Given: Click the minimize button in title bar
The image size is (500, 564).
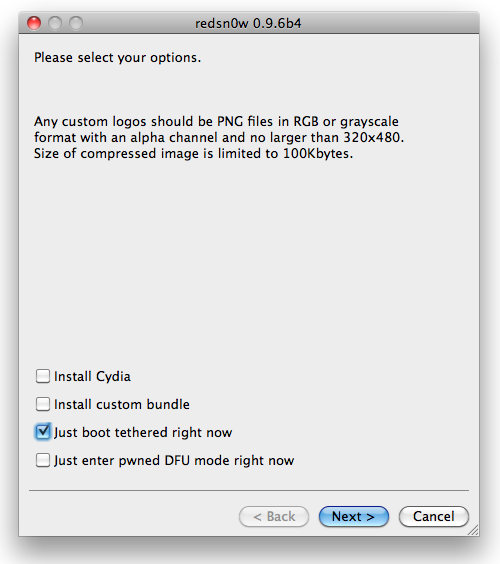Looking at the screenshot, I should tap(55, 23).
